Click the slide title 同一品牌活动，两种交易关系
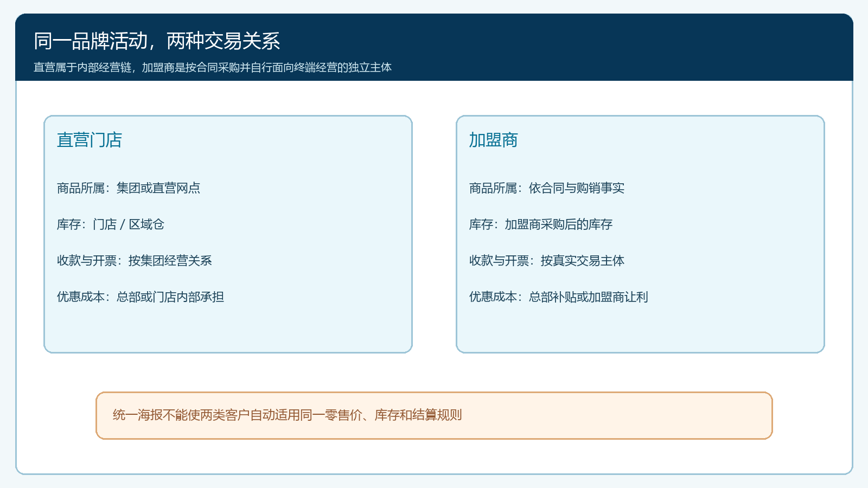Screen dimensions: 868x488 point(157,41)
